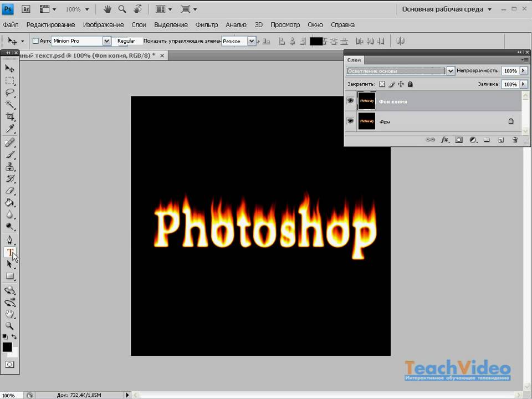Select the Brush tool
Viewport: 532px width, 399px height.
(x=9, y=155)
